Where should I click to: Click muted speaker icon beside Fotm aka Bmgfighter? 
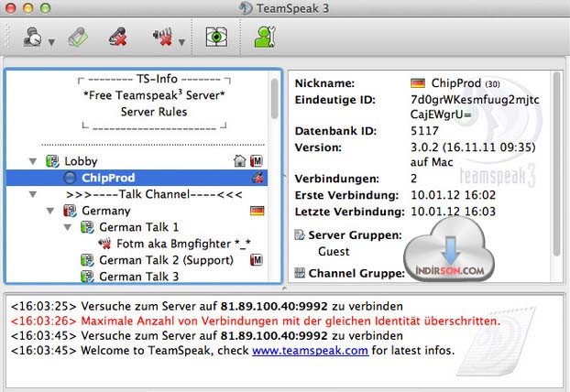tap(104, 244)
